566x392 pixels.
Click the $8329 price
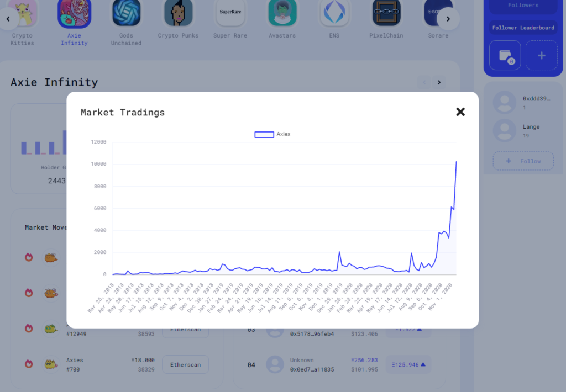pos(146,370)
